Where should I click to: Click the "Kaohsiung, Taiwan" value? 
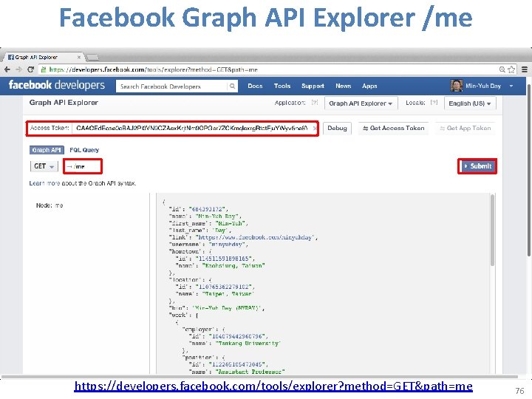click(233, 266)
